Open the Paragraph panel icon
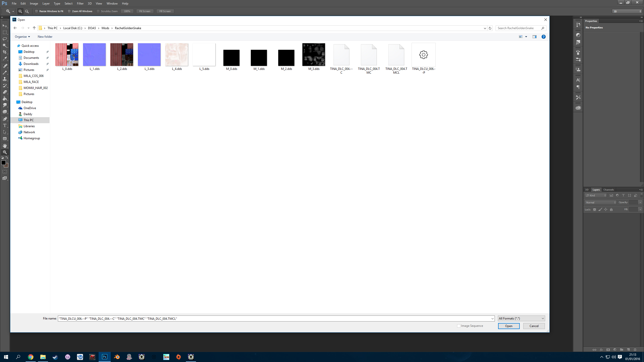 578,87
